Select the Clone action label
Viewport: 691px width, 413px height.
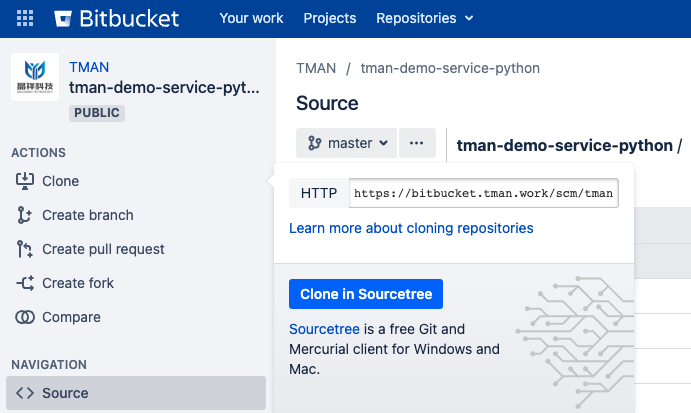[60, 181]
